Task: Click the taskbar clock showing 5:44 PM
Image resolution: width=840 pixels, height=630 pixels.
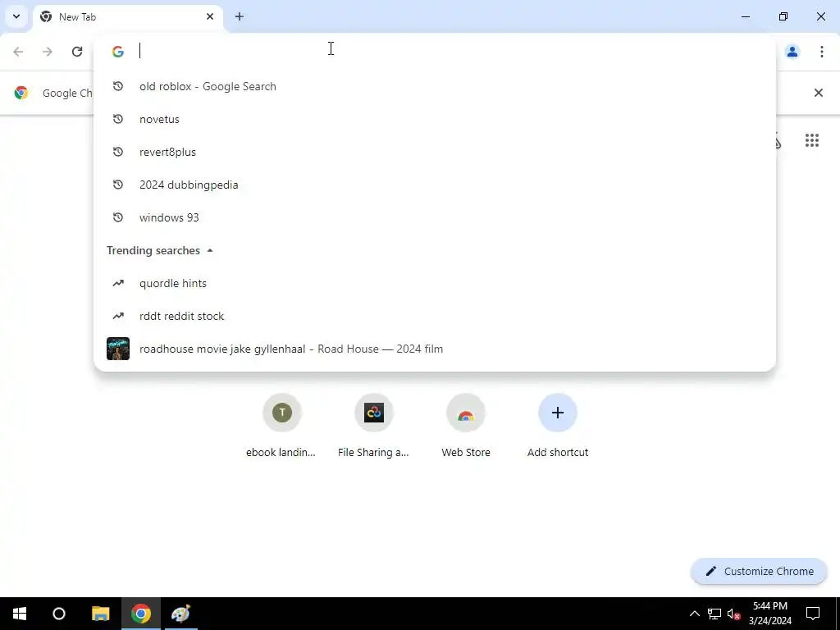Action: click(769, 614)
